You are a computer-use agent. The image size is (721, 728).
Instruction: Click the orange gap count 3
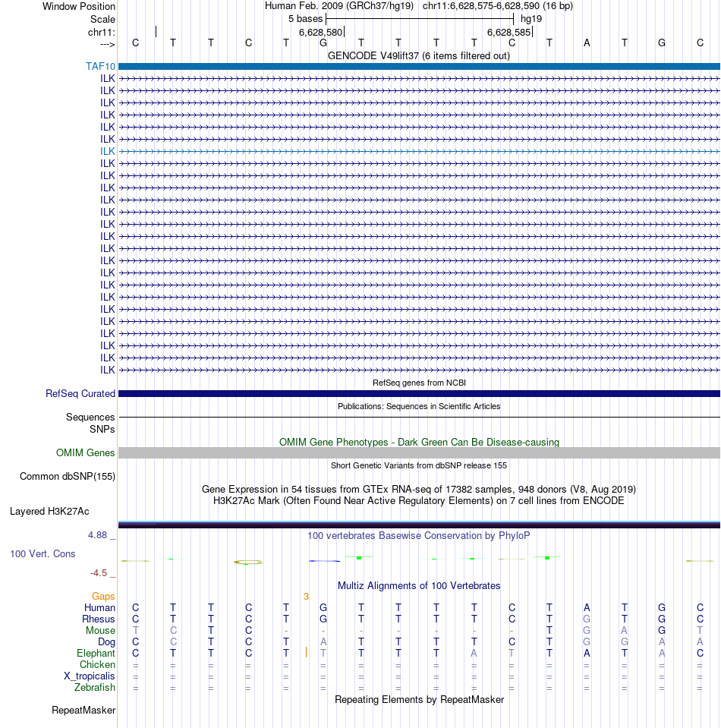[x=306, y=596]
